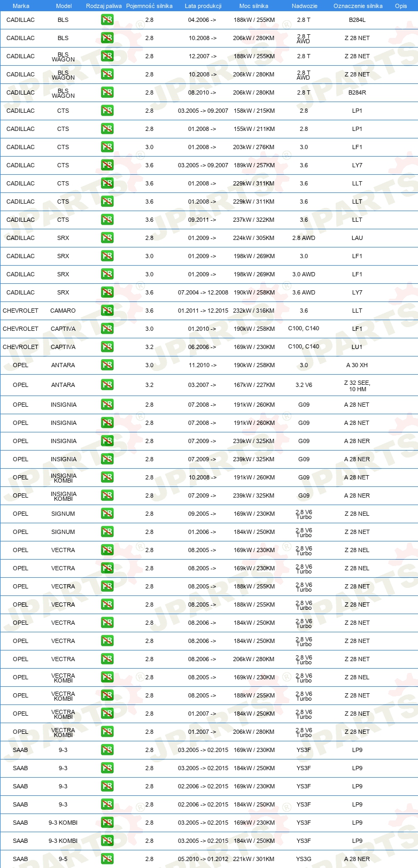Click fuel icon in VECTRA KOMBI 01.2007 206kW row
The image size is (418, 868).
coord(107,732)
